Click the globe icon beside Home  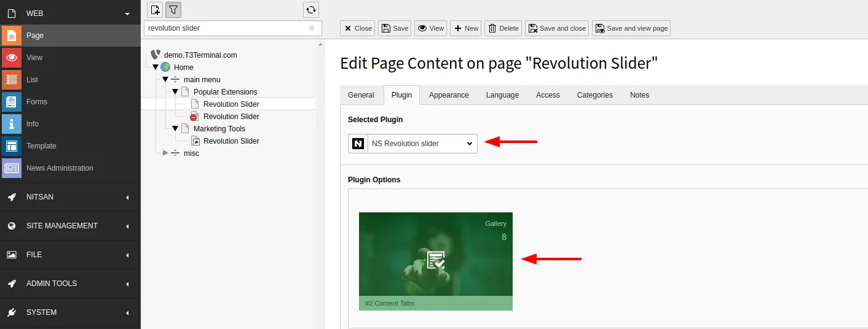point(165,67)
